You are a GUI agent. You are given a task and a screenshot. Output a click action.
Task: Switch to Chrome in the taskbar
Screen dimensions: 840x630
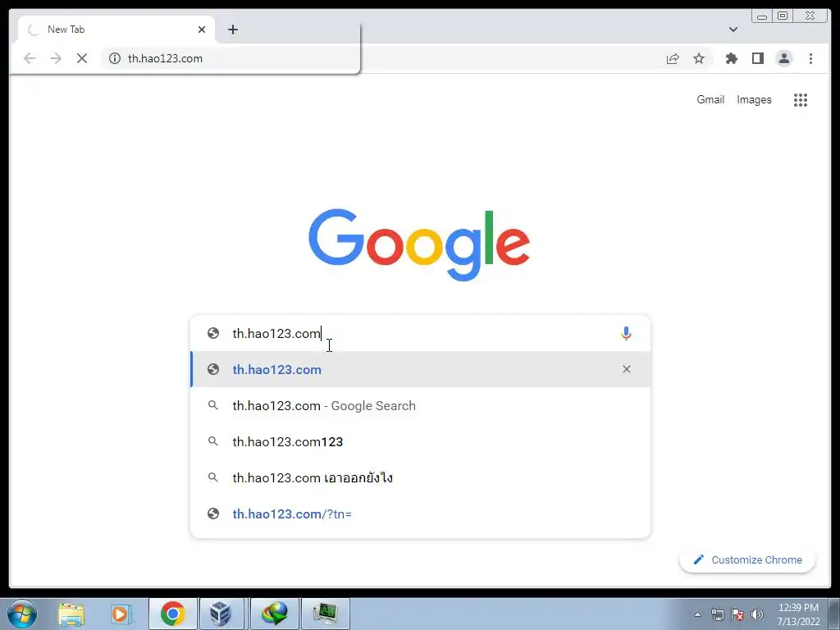172,614
